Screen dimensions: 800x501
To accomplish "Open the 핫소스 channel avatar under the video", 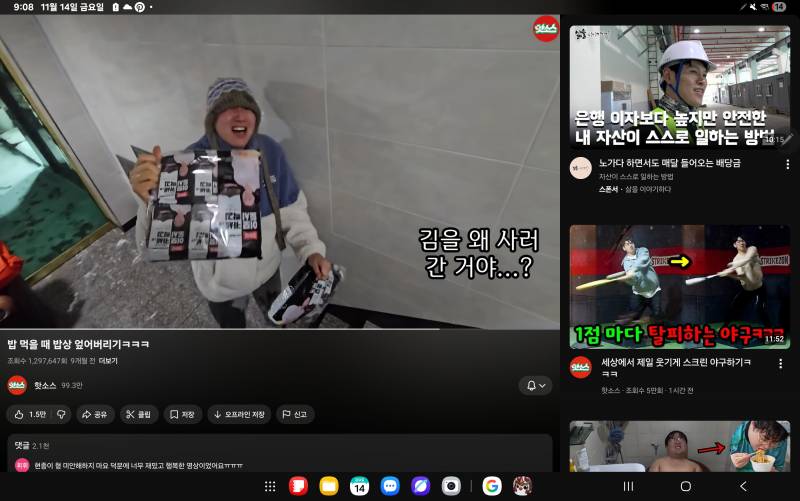I will tap(17, 385).
